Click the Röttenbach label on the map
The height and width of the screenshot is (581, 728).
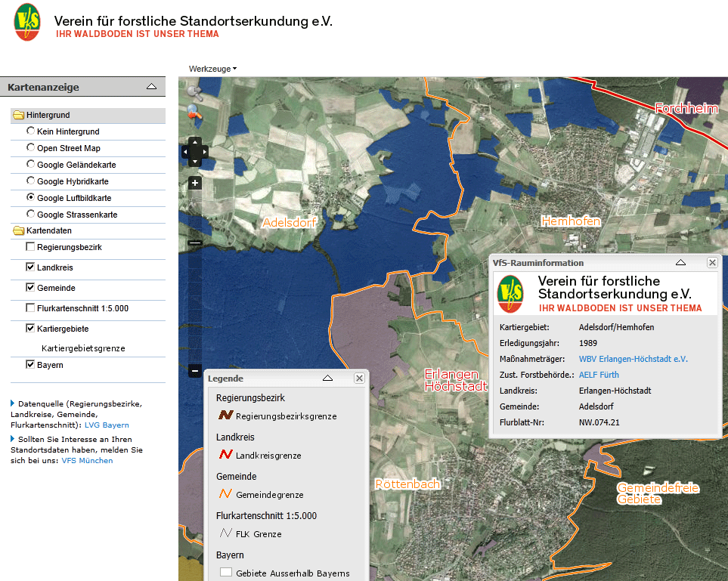point(407,484)
